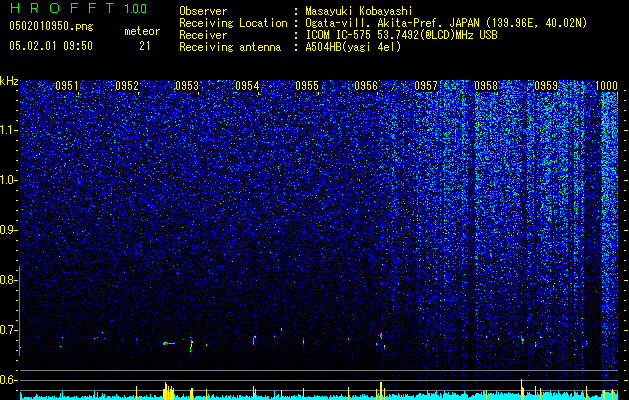Select the meteor count value 21
This screenshot has width=629, height=400.
(x=144, y=46)
